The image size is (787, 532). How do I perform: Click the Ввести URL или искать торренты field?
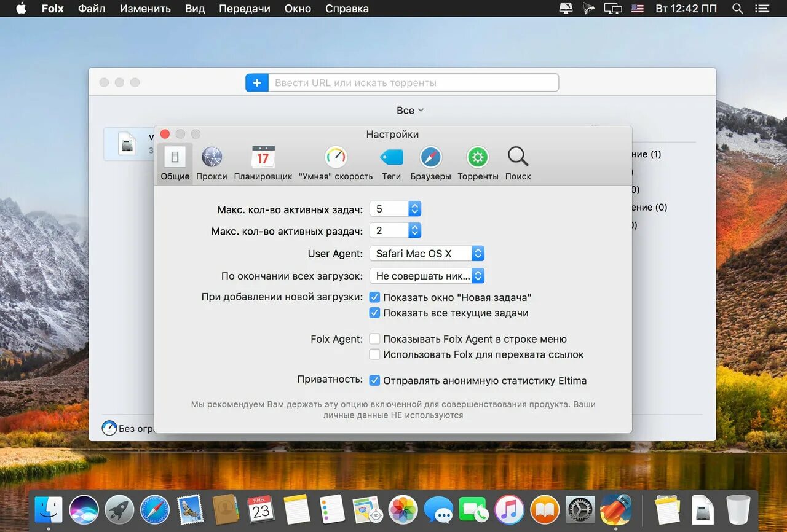[x=413, y=82]
